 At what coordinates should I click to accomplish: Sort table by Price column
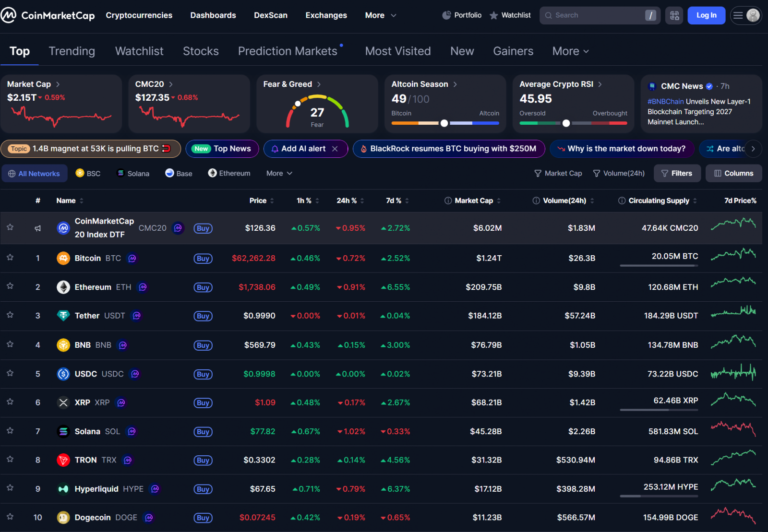[262, 201]
